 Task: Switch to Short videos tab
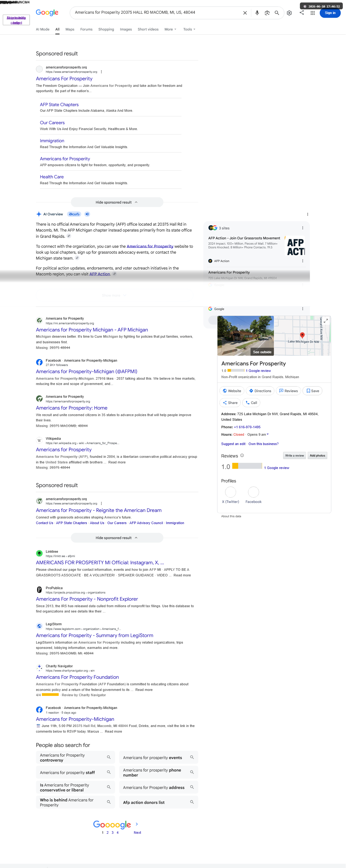(148, 29)
